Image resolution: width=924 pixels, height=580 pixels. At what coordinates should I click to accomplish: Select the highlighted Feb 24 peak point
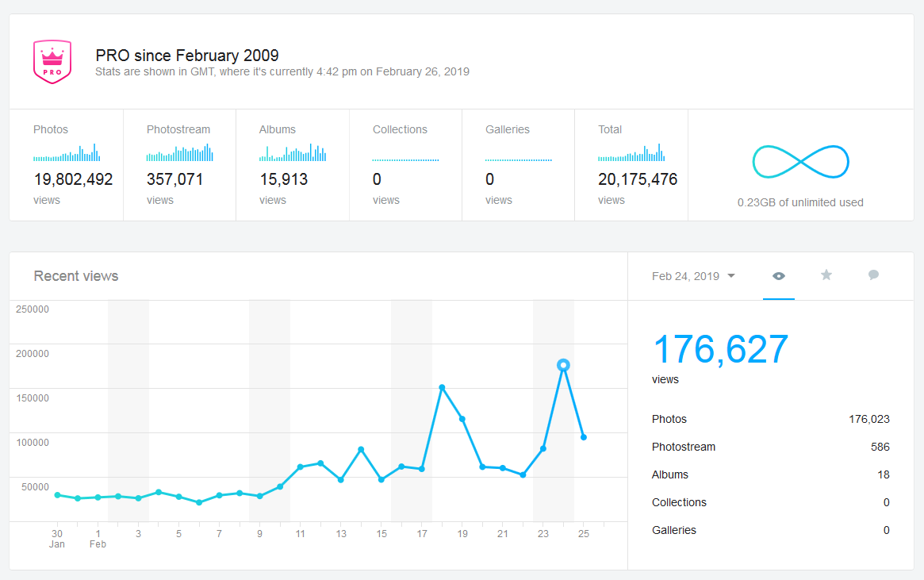pos(563,365)
